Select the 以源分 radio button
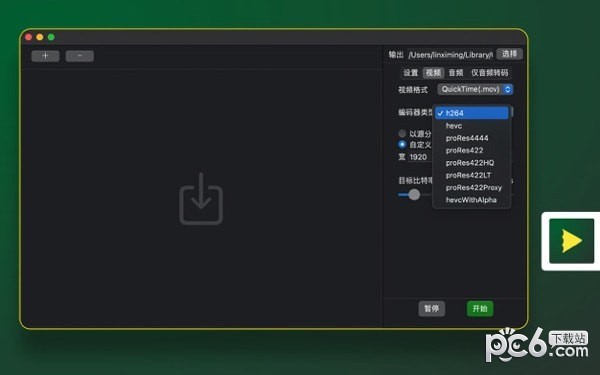This screenshot has width=600, height=375. [402, 133]
